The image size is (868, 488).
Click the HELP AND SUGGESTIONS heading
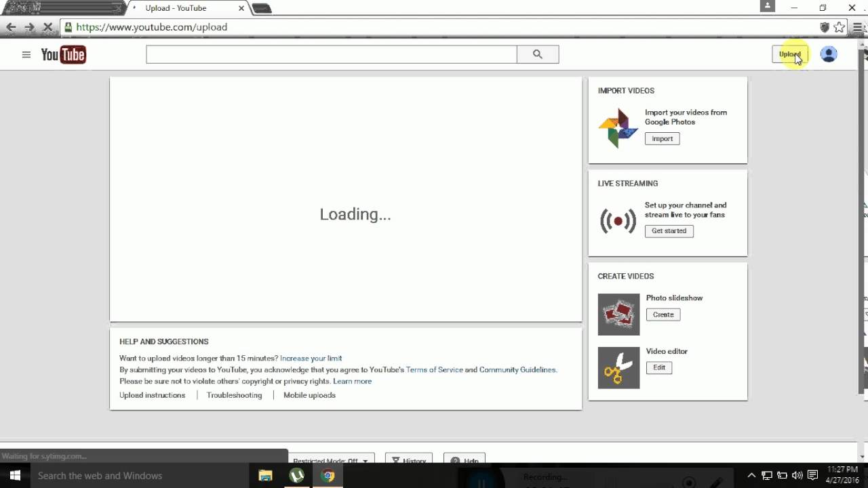point(164,342)
